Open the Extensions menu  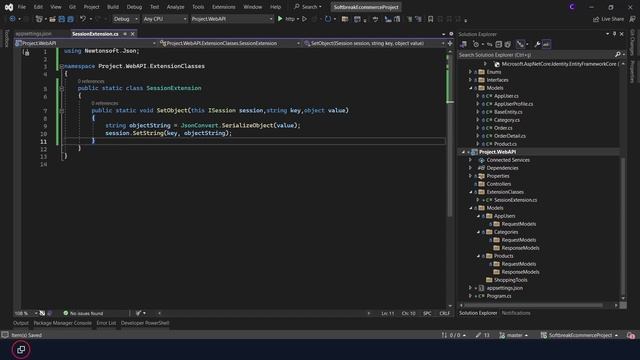coord(223,7)
